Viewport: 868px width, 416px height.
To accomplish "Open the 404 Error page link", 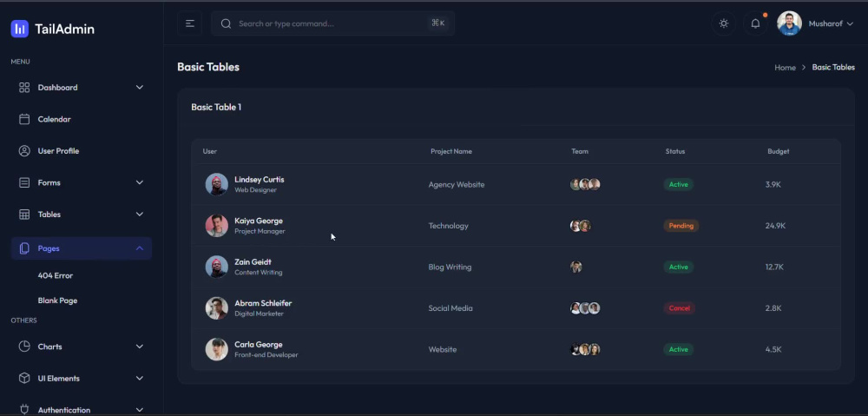I will point(56,275).
